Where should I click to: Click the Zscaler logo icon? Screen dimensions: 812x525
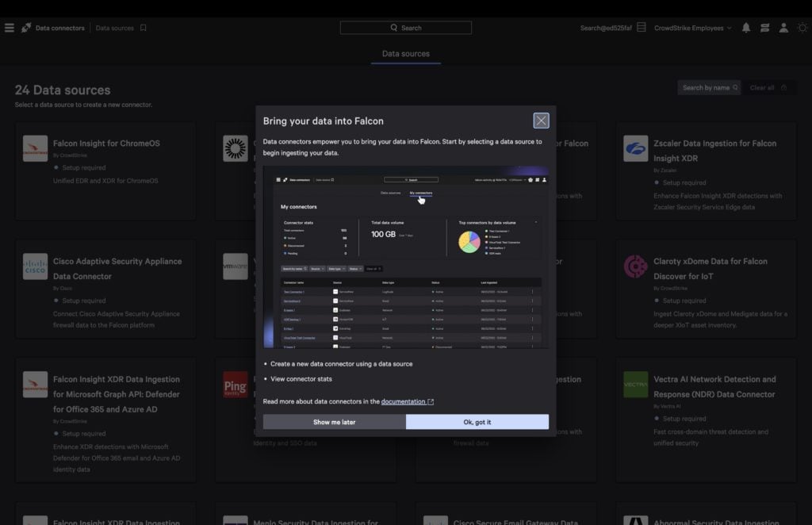[x=635, y=148]
